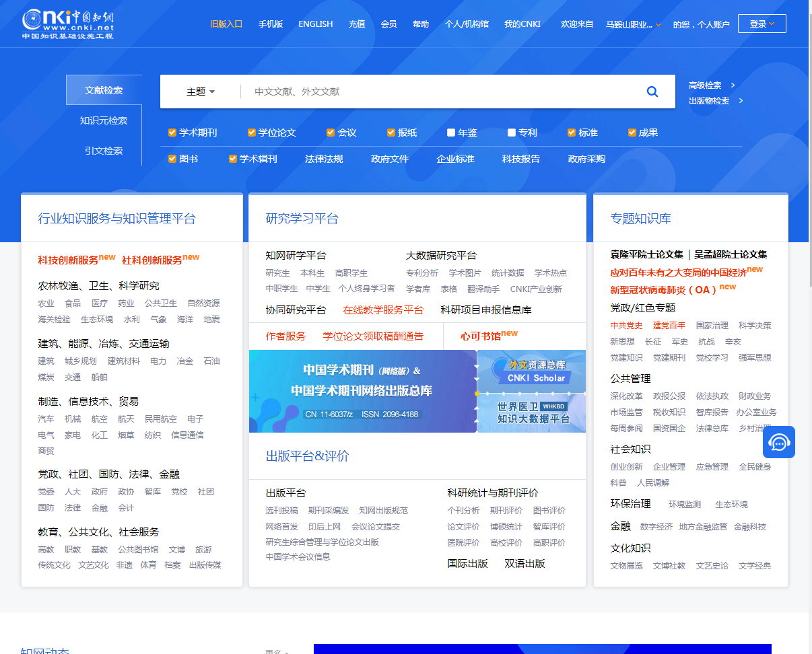
Task: Click the CNKI Scholar 外文资源总库 banner
Action: point(532,371)
